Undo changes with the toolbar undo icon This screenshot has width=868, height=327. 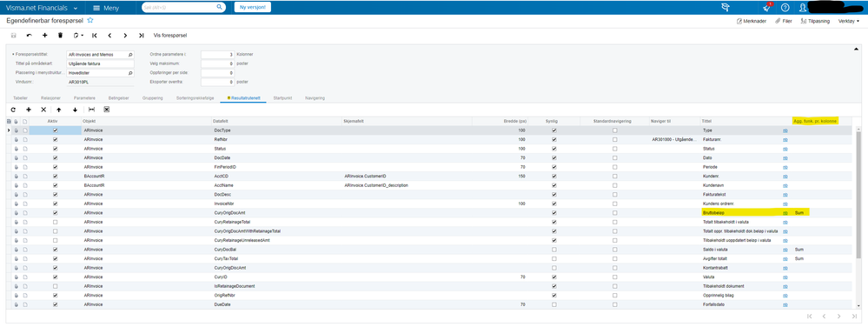(29, 35)
